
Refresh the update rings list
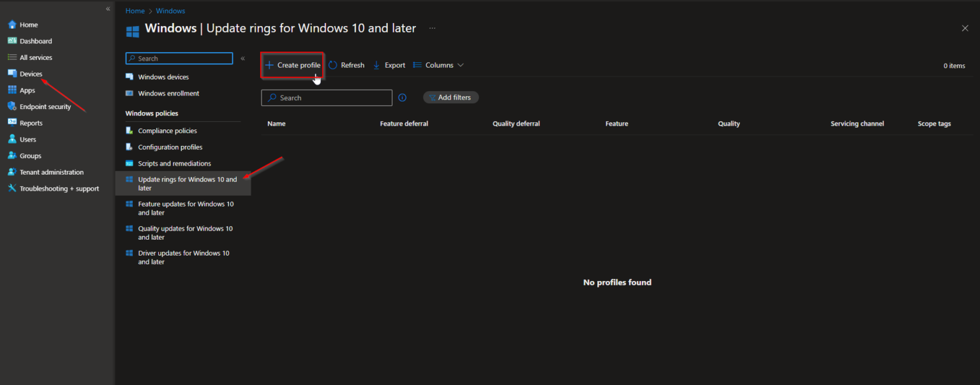click(346, 65)
